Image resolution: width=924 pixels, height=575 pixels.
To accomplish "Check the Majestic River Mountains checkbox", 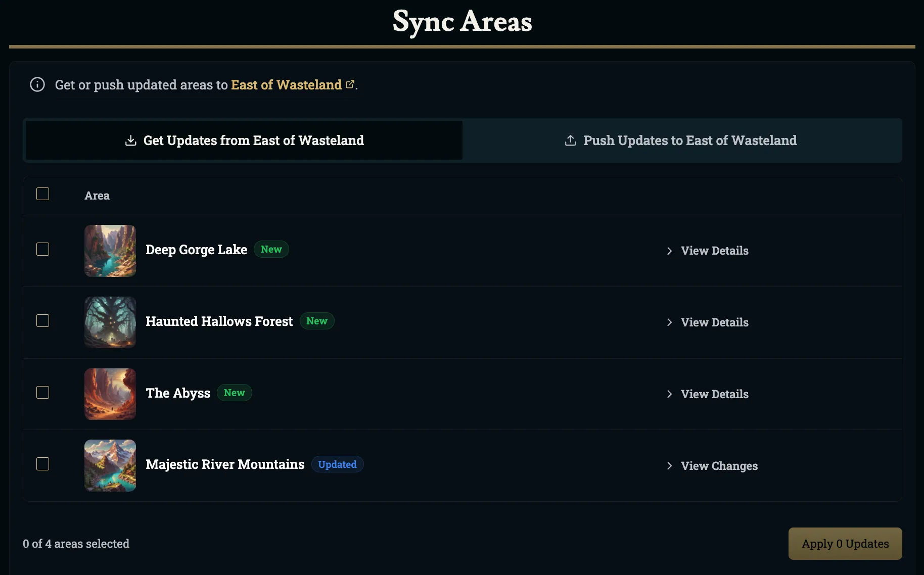I will click(x=42, y=464).
